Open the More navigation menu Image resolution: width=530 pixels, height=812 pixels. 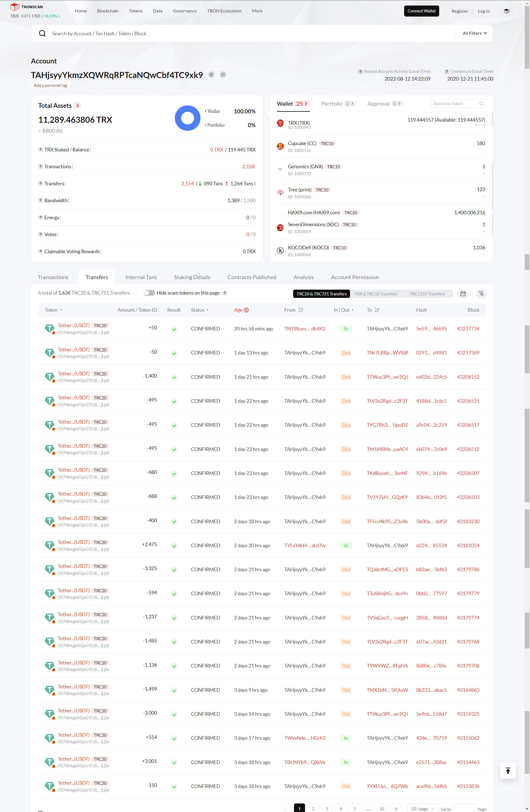[x=257, y=11]
